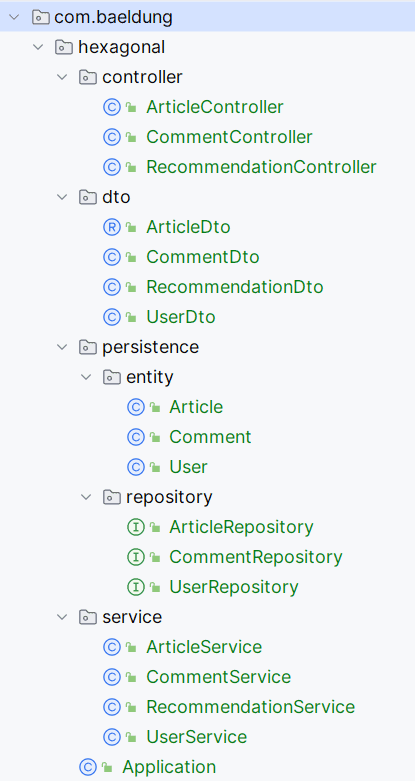415x781 pixels.
Task: Click the interface icon next to UserRepository
Action: 136,587
